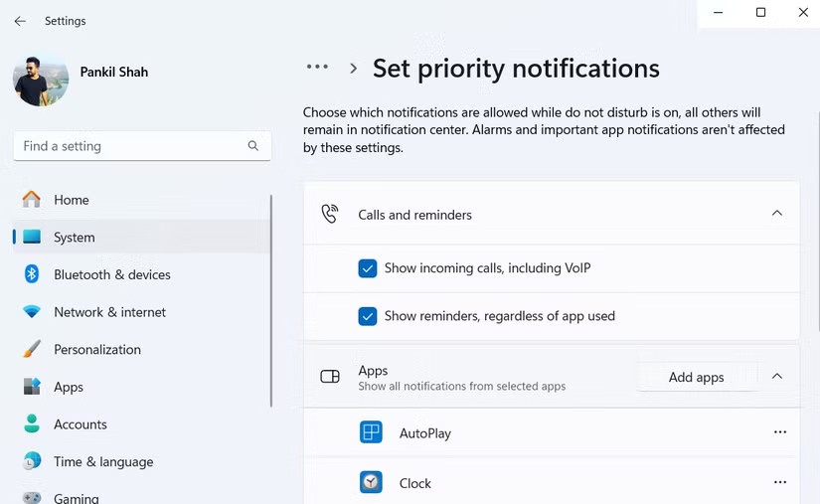This screenshot has width=820, height=504.
Task: Open AutoPlay more options menu
Action: point(779,432)
